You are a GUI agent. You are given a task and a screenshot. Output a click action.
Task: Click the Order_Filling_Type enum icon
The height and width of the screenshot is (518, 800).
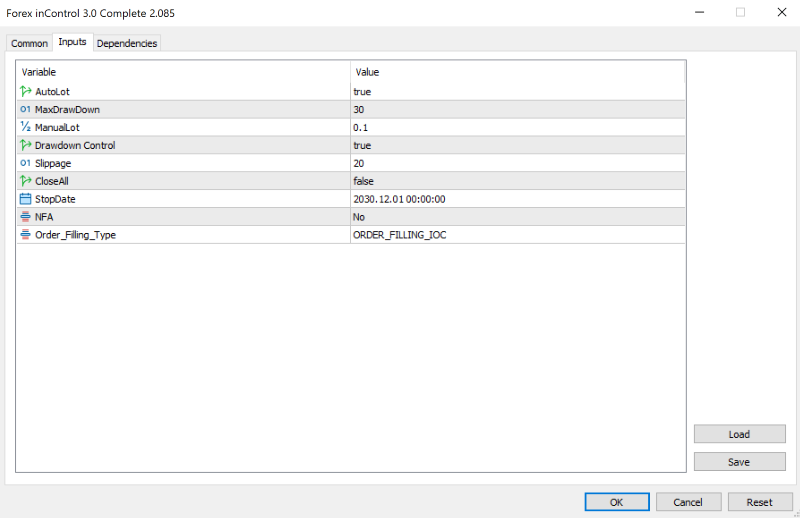click(26, 235)
